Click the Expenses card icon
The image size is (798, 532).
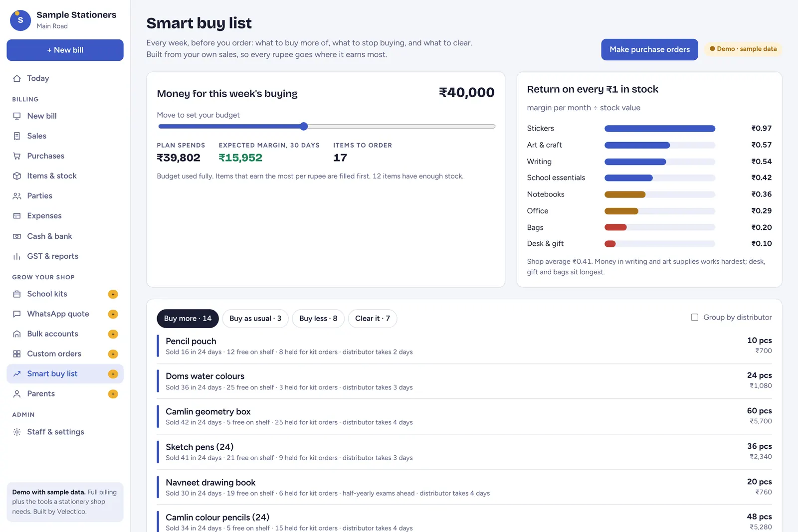[x=17, y=216]
